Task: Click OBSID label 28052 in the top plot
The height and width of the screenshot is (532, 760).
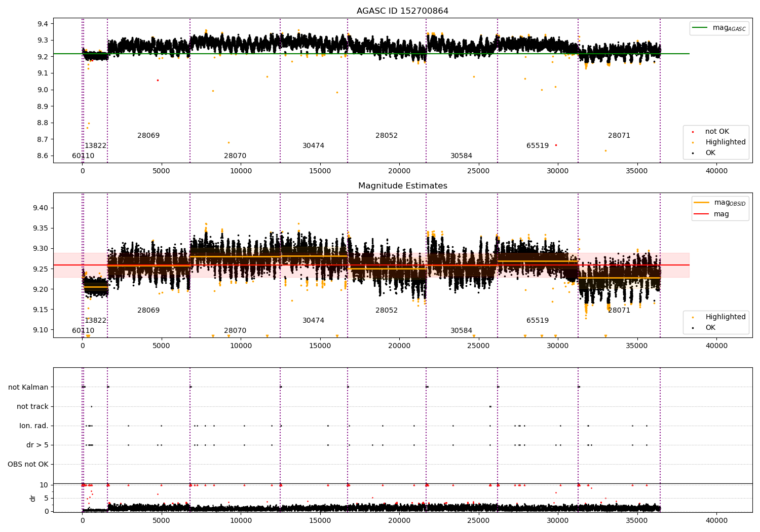Action: tap(387, 136)
